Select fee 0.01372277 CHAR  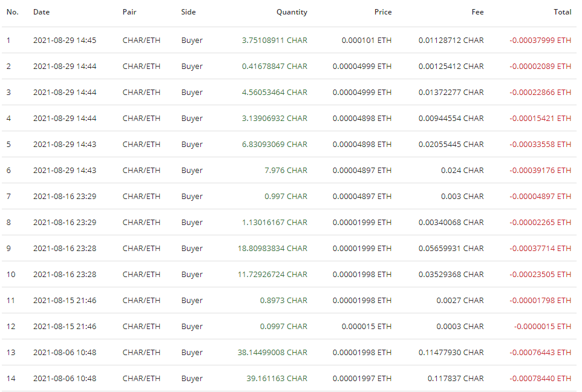451,92
